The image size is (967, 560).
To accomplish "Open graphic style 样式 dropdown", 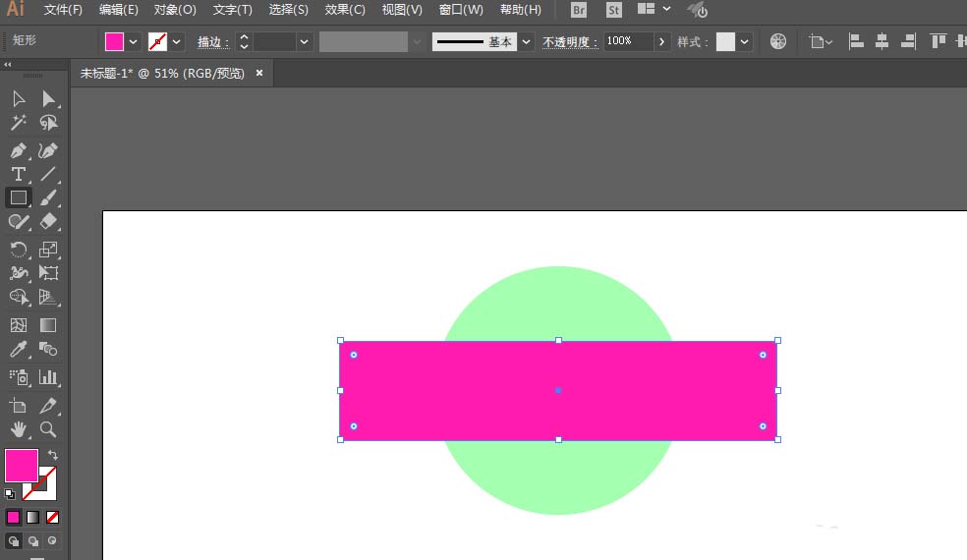I will tap(744, 42).
